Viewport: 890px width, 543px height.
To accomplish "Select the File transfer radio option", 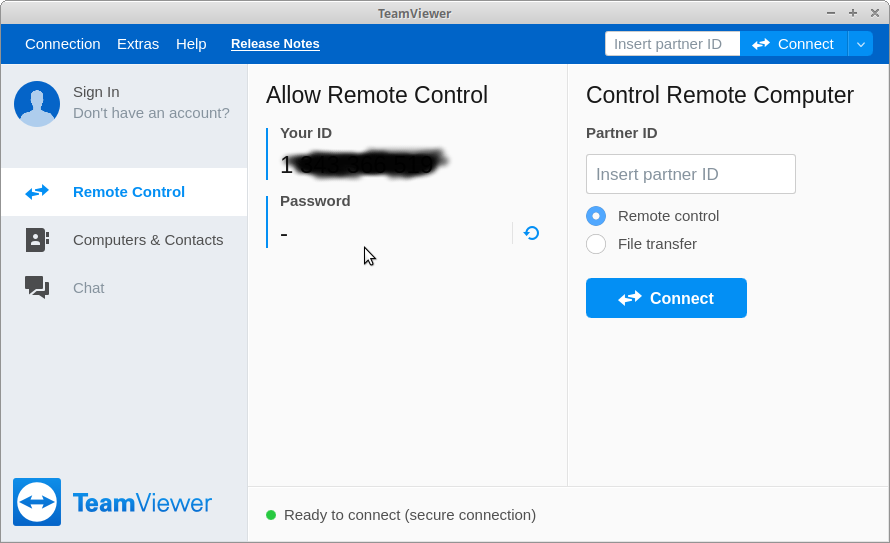I will click(596, 244).
